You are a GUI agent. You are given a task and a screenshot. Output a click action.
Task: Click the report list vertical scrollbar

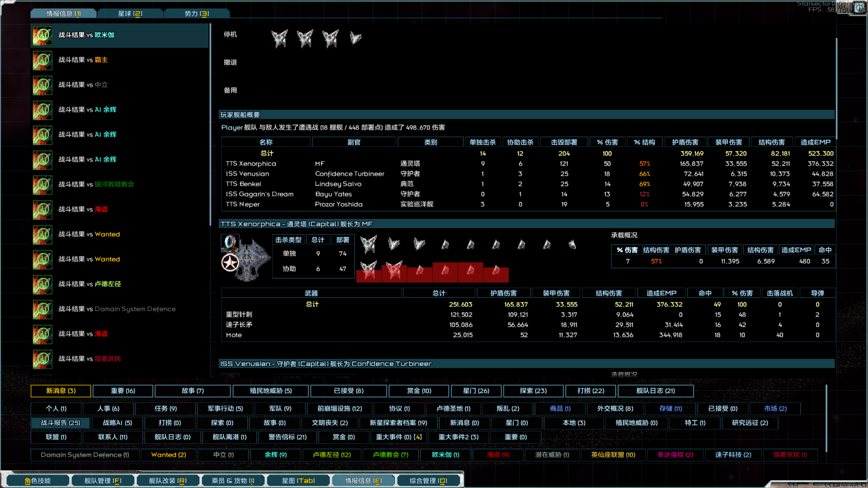tap(210, 125)
